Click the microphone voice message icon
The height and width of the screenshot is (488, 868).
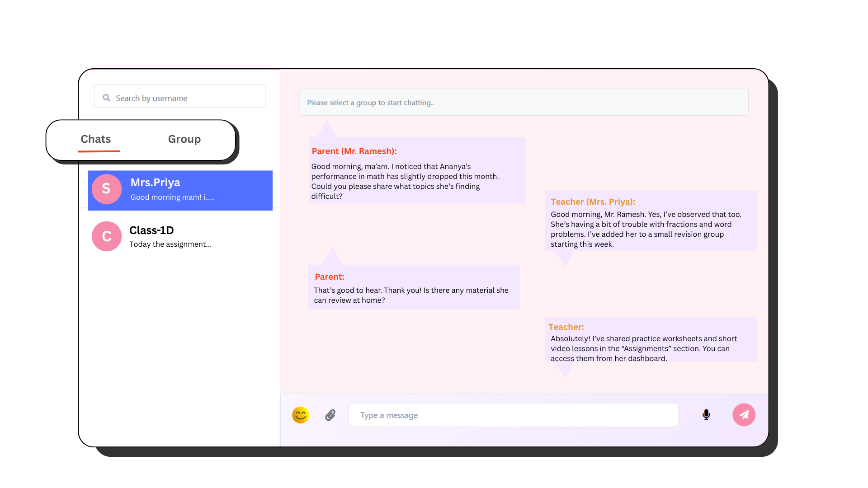(706, 415)
